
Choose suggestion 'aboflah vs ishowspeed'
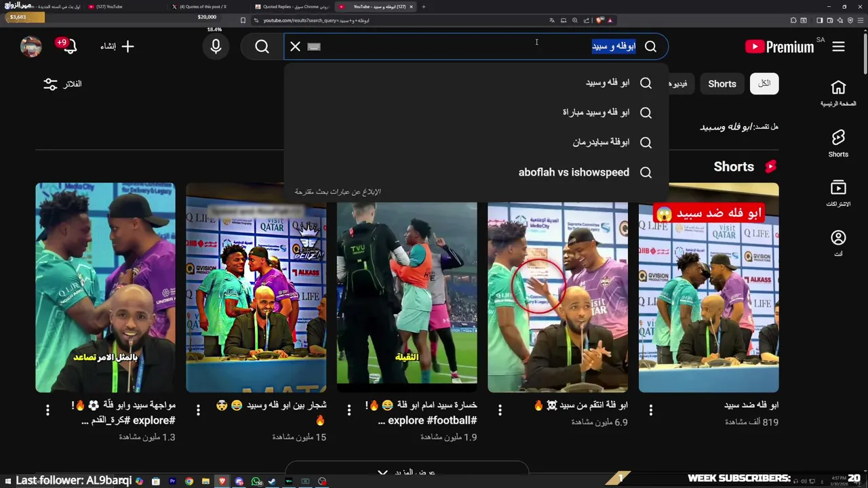[x=476, y=172]
